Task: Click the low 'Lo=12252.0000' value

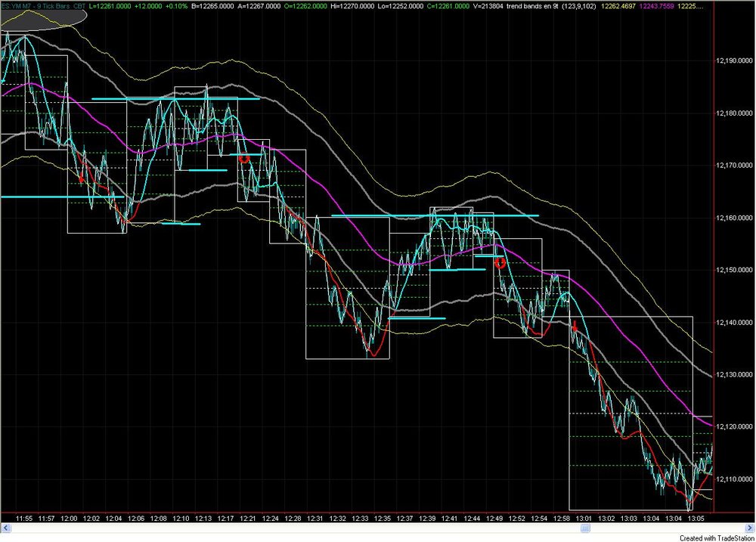Action: (401, 6)
